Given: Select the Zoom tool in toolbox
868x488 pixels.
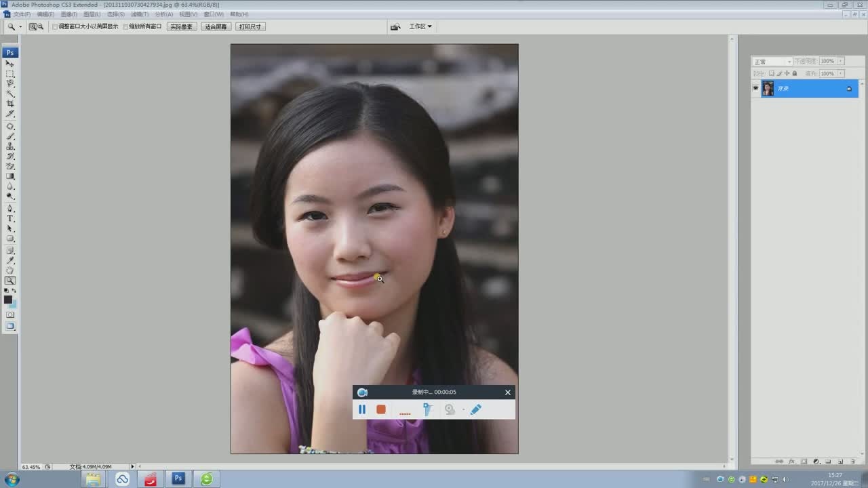Looking at the screenshot, I should pos(10,281).
